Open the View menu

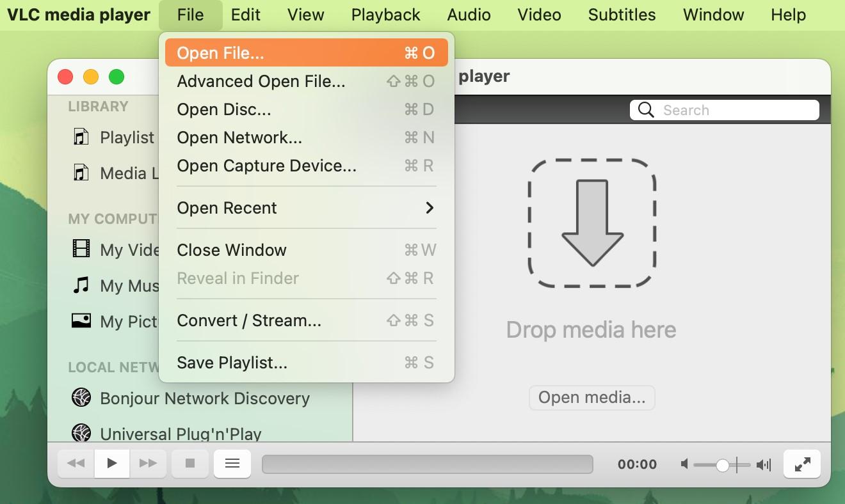click(x=305, y=15)
